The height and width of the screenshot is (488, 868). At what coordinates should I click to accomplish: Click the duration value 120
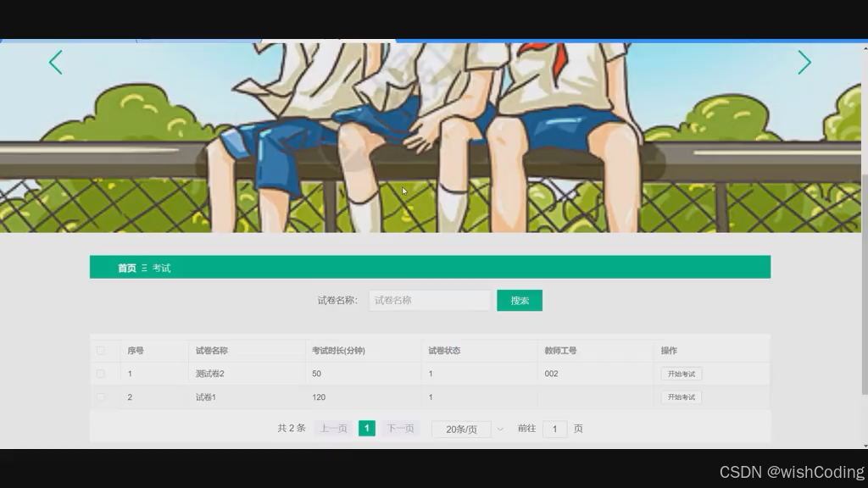point(319,396)
